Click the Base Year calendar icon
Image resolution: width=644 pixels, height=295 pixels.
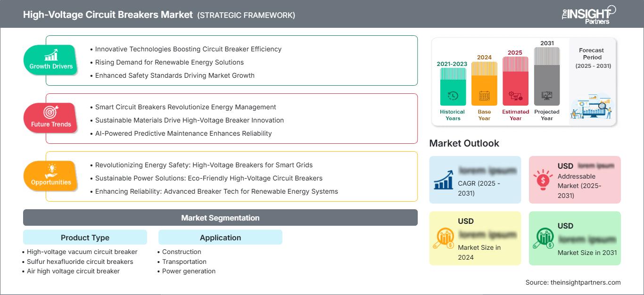pos(484,96)
